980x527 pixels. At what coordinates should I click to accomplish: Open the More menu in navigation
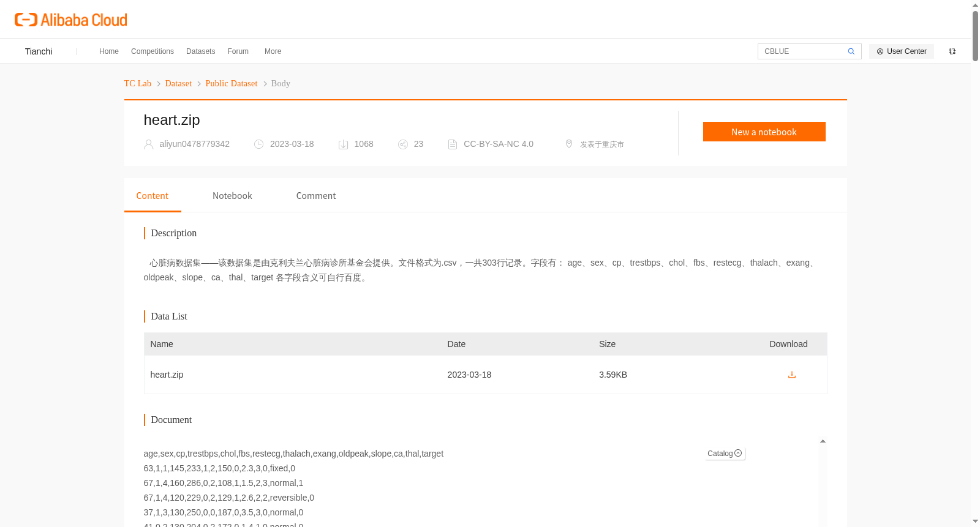(x=273, y=51)
